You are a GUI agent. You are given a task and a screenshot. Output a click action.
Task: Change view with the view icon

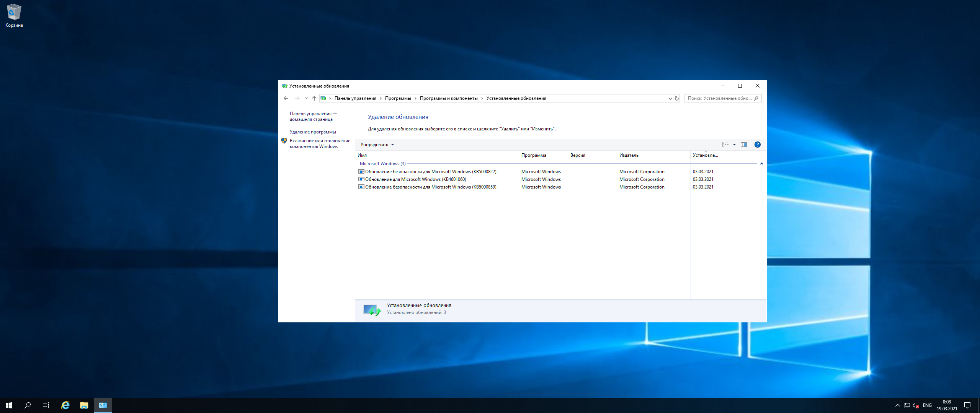point(725,145)
